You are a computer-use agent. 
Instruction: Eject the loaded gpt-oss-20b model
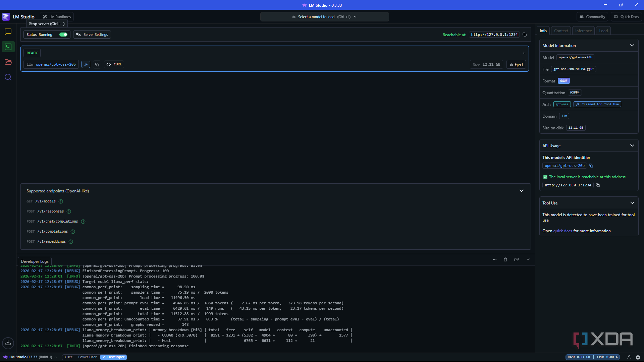coord(516,65)
